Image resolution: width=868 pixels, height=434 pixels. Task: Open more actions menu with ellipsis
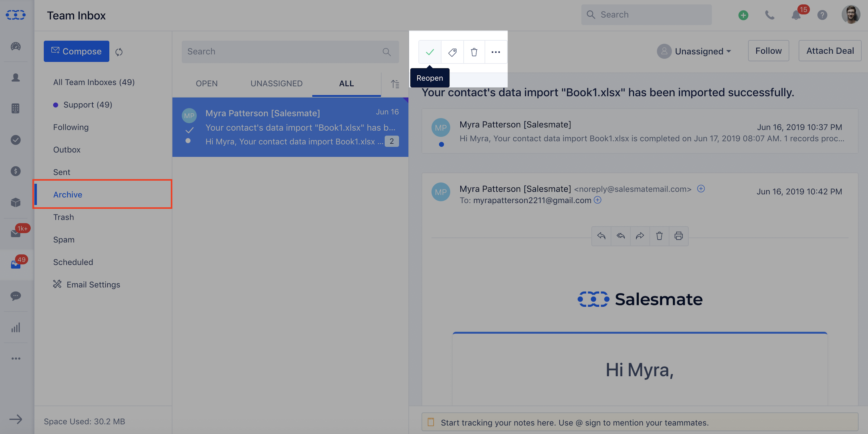tap(496, 52)
